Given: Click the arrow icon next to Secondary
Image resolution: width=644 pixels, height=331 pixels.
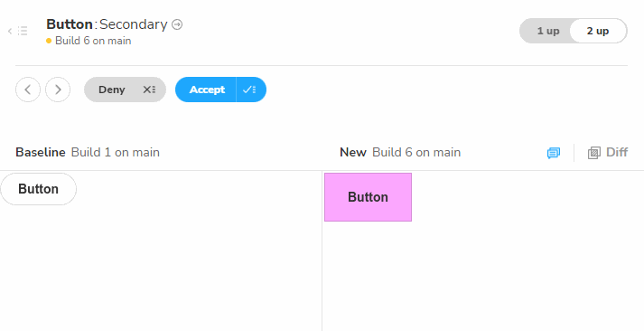Looking at the screenshot, I should (x=177, y=24).
